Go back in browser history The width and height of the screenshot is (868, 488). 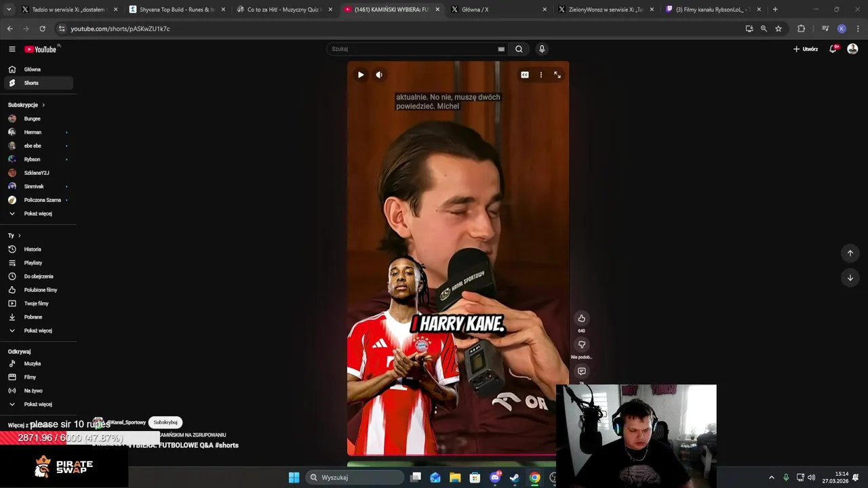pos(9,28)
